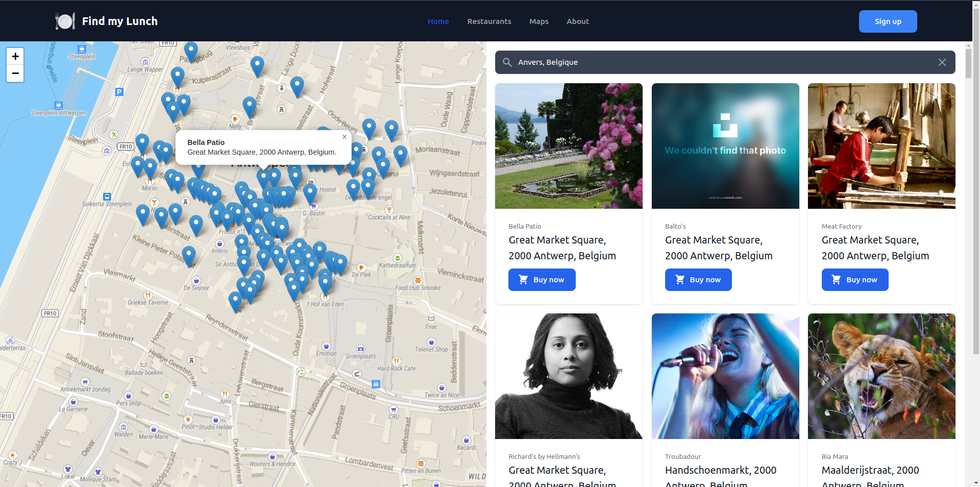Image resolution: width=980 pixels, height=487 pixels.
Task: Select the map marker near Kuipersstraat label
Action: (x=178, y=77)
